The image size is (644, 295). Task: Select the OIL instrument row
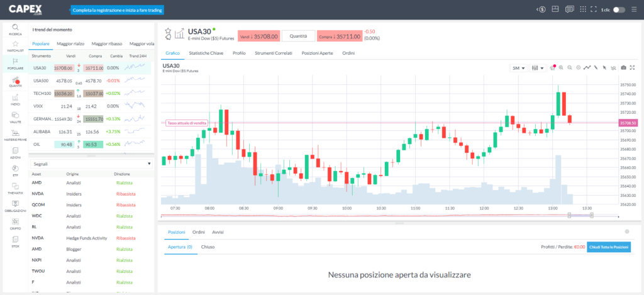[x=90, y=145]
